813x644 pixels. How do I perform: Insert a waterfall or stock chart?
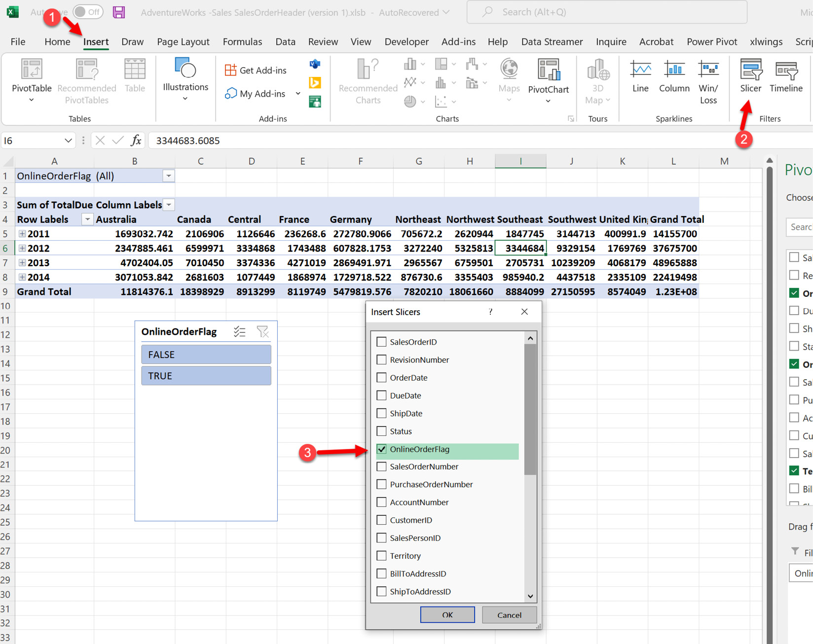476,64
